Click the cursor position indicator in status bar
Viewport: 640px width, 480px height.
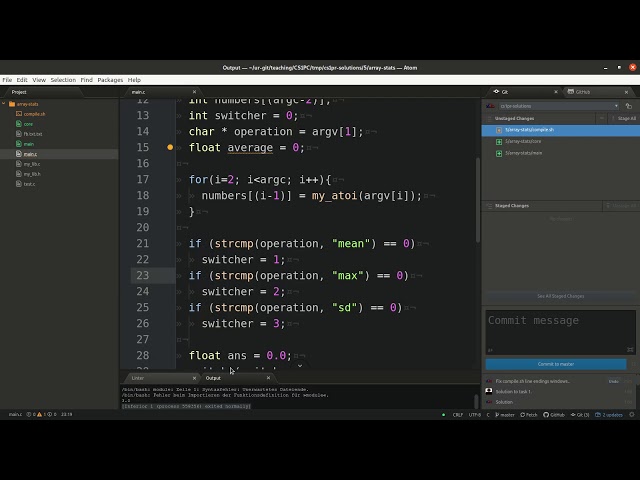67,415
